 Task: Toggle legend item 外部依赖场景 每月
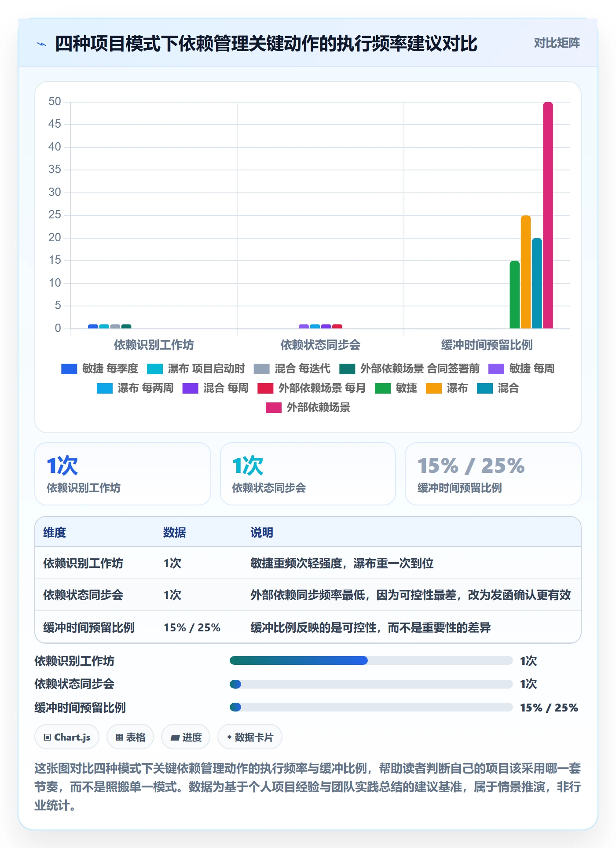coord(312,388)
